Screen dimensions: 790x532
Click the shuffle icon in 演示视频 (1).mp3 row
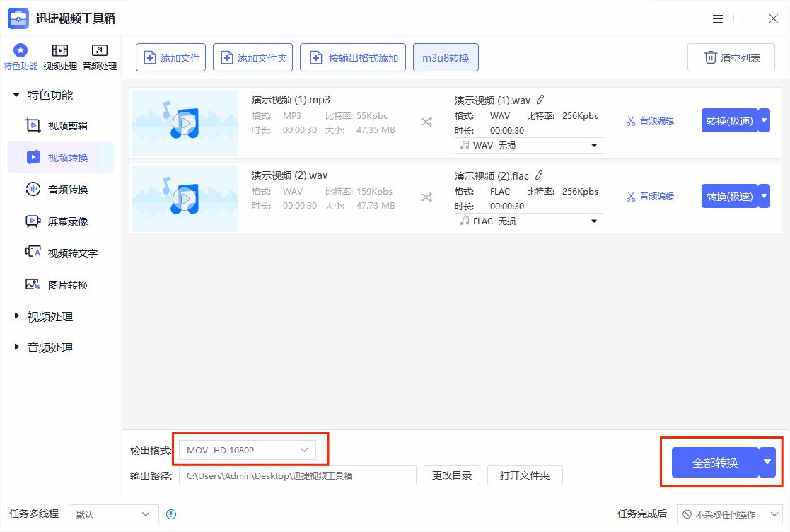coord(426,122)
